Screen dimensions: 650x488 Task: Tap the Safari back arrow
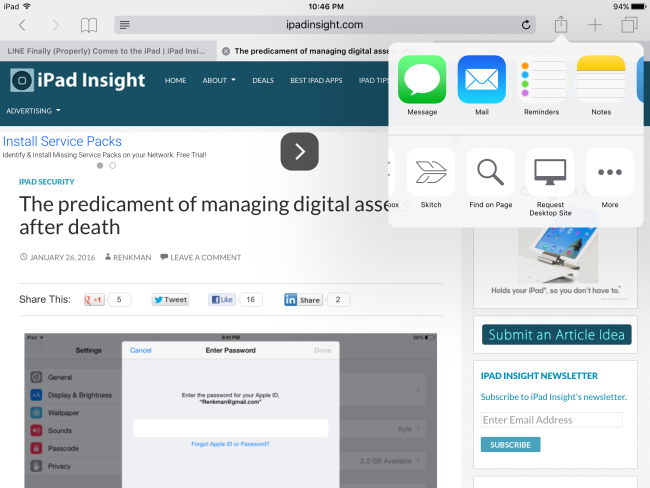(x=22, y=25)
